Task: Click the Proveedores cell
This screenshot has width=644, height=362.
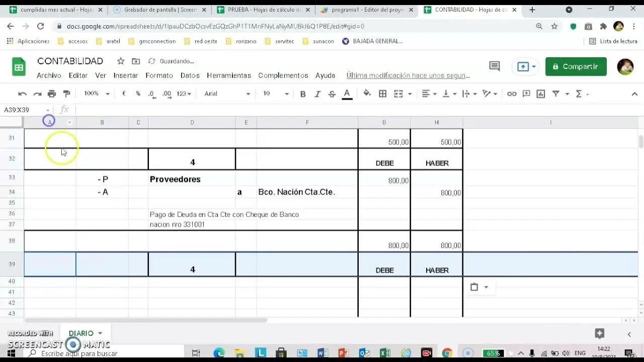Action: 191,179
